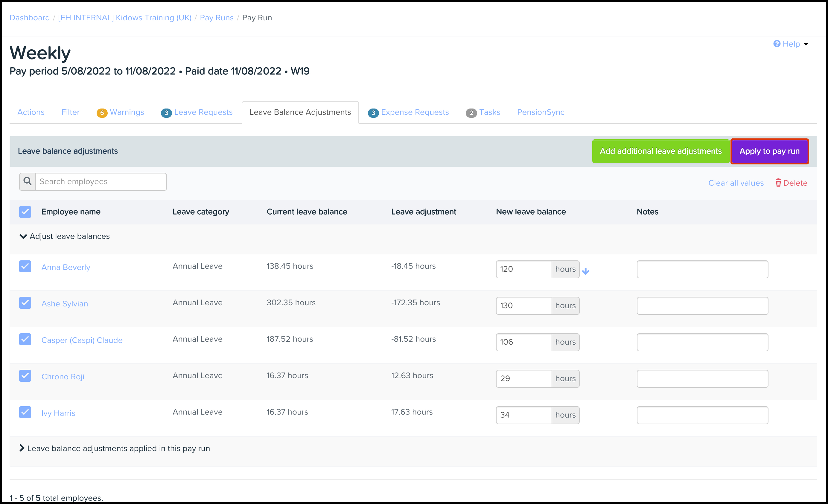
Task: Click the orange Warnings count badge
Action: tap(102, 113)
